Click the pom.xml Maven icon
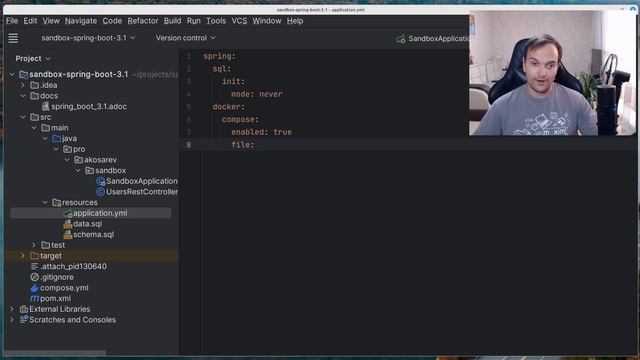This screenshot has width=640, height=360. (35, 298)
